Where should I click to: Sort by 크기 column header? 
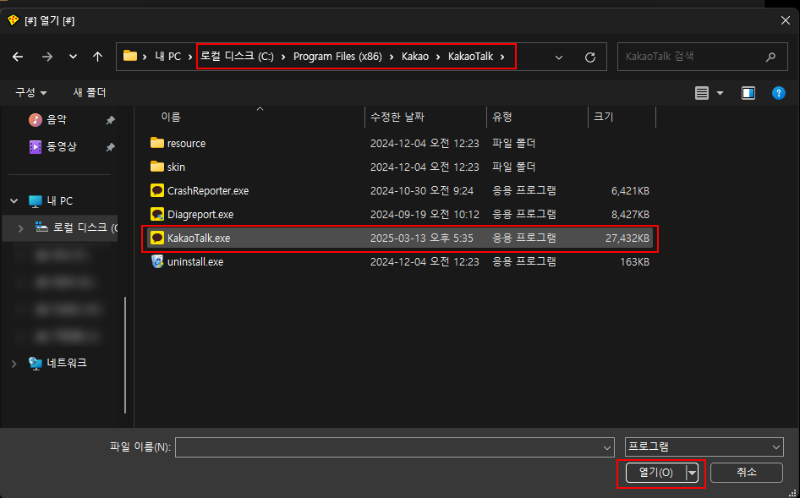pyautogui.click(x=603, y=117)
